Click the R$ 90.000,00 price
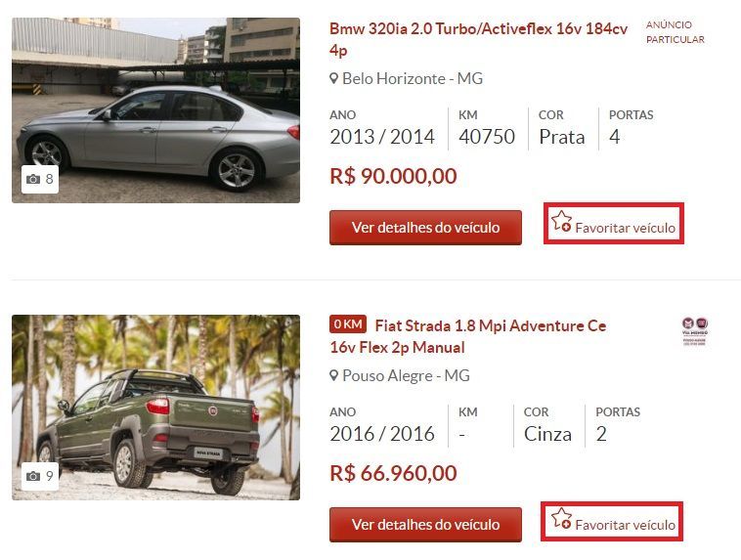The height and width of the screenshot is (560, 741). [x=393, y=176]
